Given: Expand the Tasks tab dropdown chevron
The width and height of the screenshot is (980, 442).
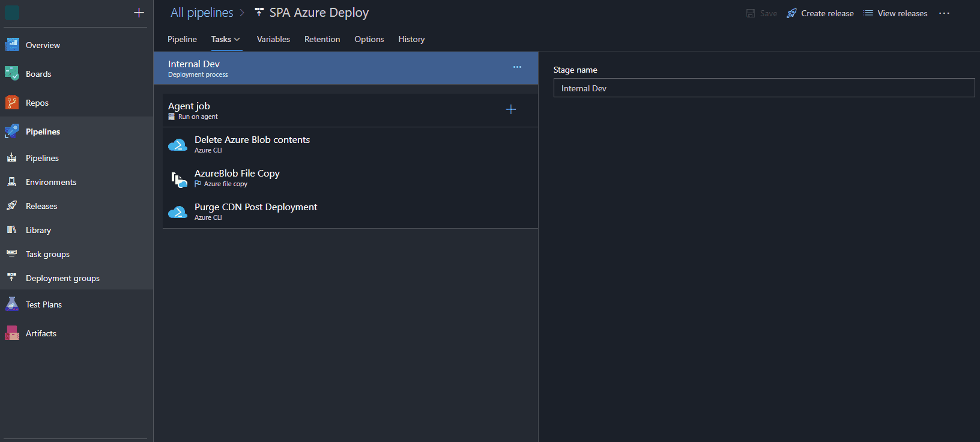Looking at the screenshot, I should [237, 40].
